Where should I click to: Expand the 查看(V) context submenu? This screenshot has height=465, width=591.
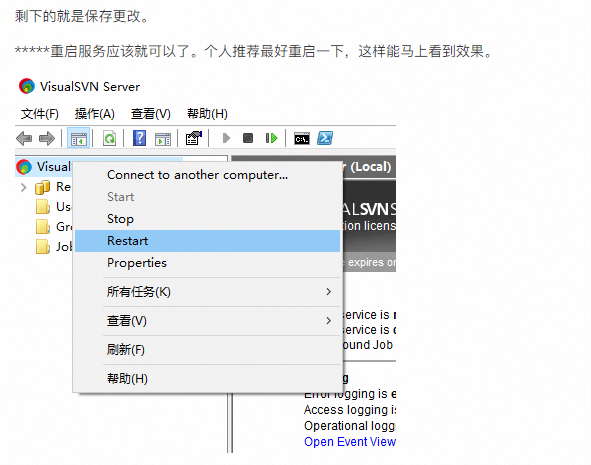(207, 321)
